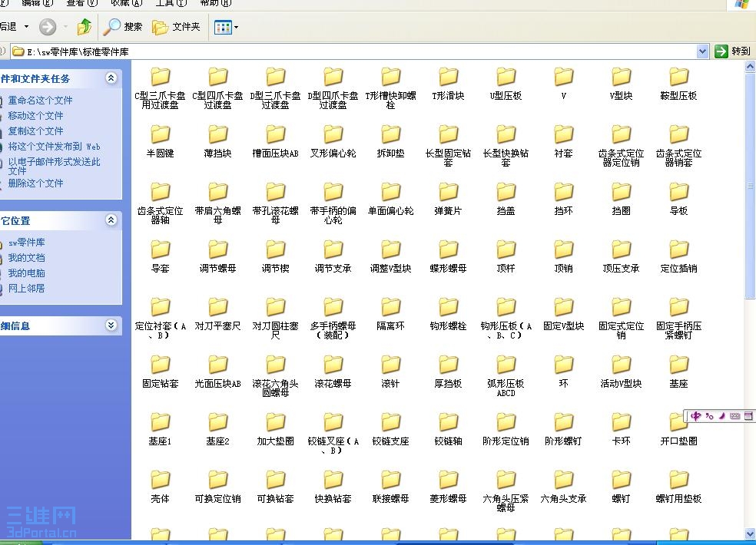Select the 调节螺母 folder
This screenshot has width=756, height=545.
[x=218, y=256]
